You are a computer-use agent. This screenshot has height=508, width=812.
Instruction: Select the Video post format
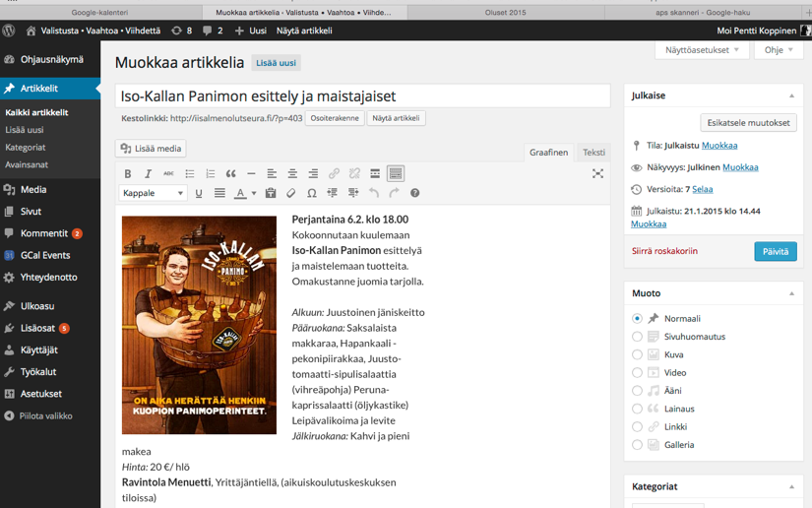637,373
